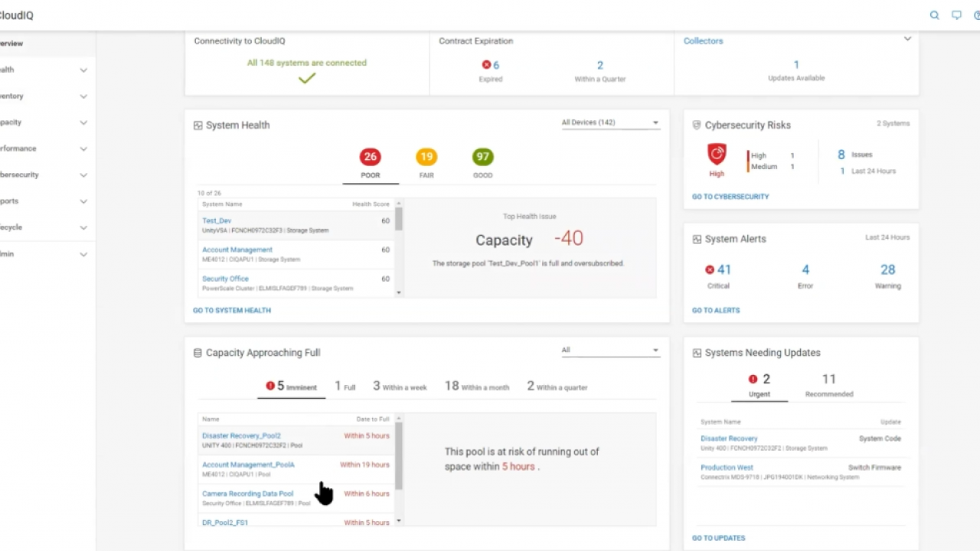Click the system health list down arrow
Screen dimensions: 980x551
coord(398,292)
